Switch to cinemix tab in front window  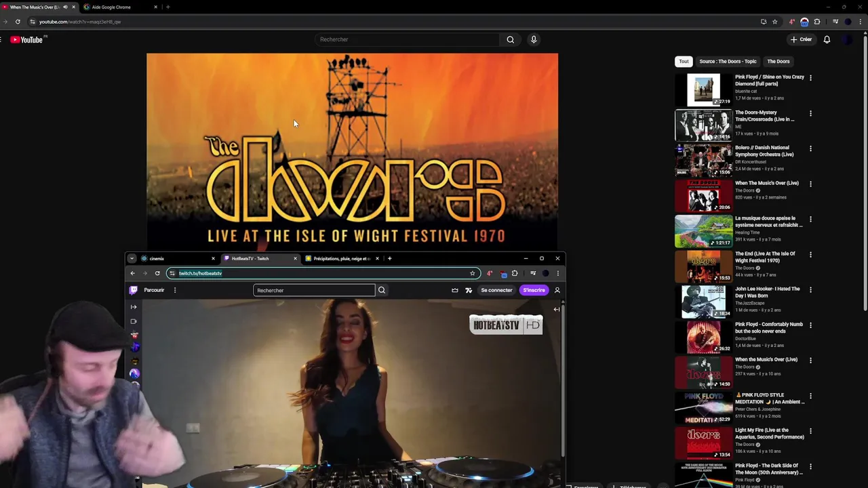pos(178,258)
